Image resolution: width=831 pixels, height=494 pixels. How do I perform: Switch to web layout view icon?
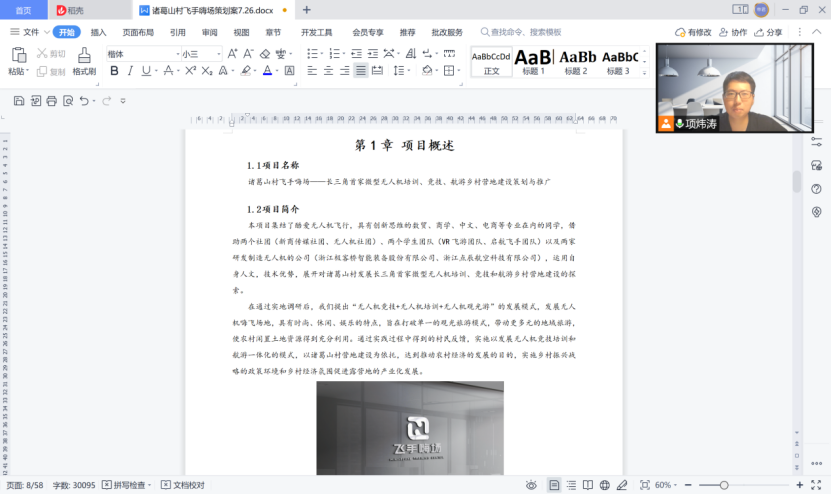pos(604,485)
